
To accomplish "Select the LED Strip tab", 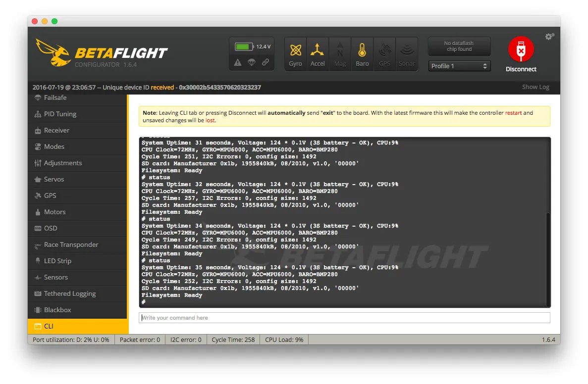I will [x=57, y=261].
